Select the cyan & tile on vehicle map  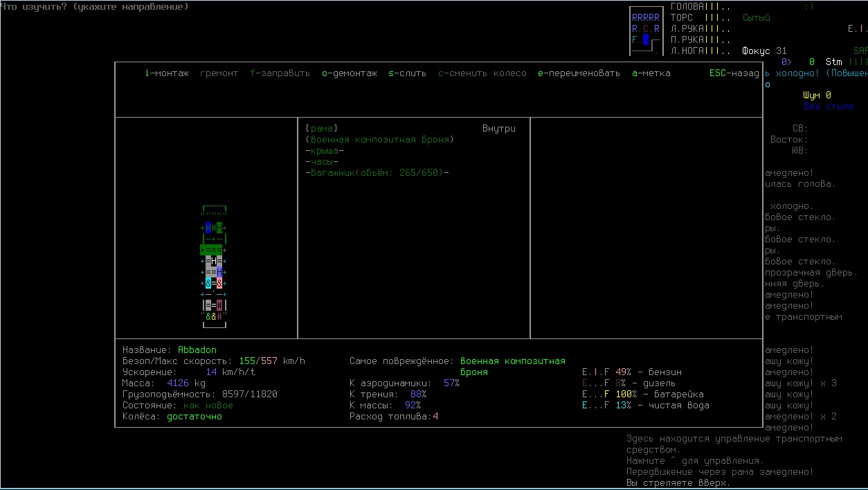tap(208, 283)
